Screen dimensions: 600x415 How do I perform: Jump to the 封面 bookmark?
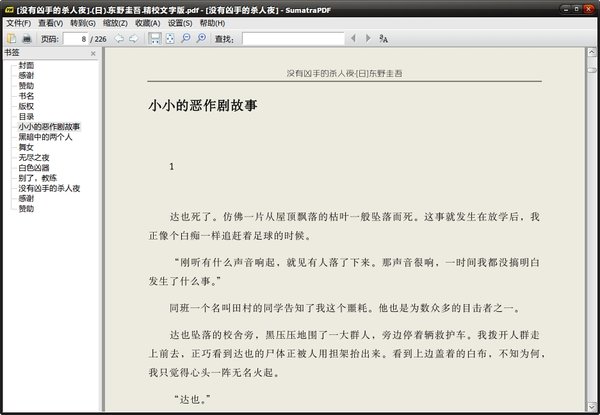tap(26, 65)
